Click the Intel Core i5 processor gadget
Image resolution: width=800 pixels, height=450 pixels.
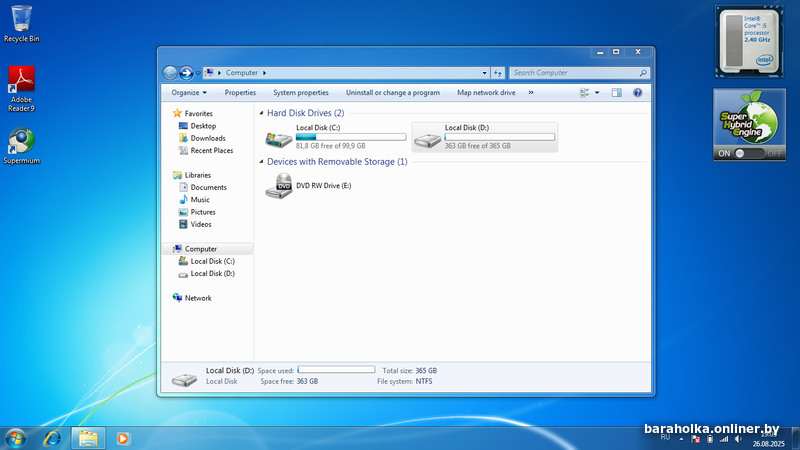click(749, 42)
